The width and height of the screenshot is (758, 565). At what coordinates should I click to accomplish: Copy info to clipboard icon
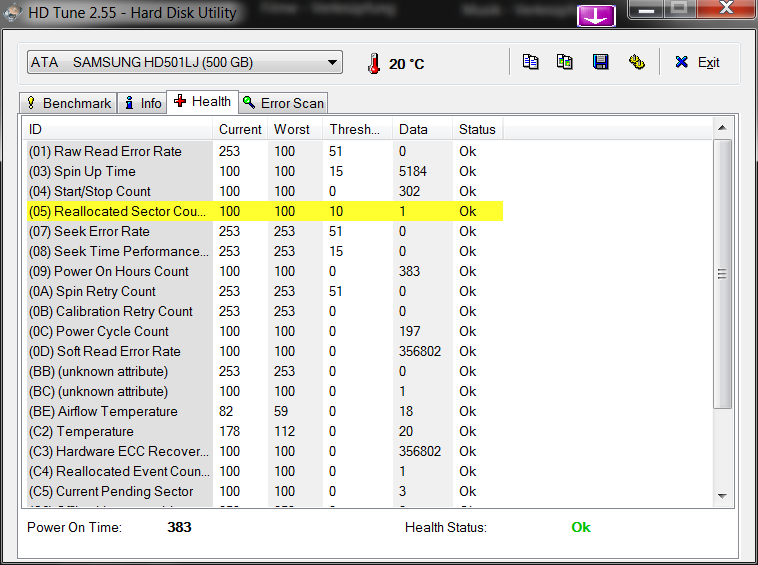point(530,62)
